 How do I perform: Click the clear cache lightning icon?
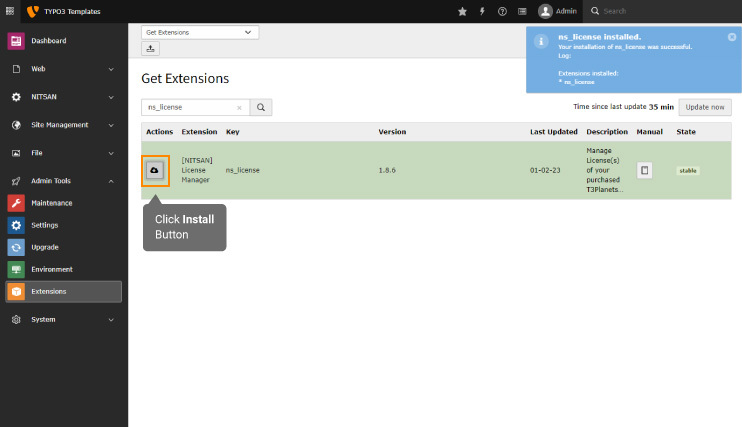pyautogui.click(x=482, y=11)
